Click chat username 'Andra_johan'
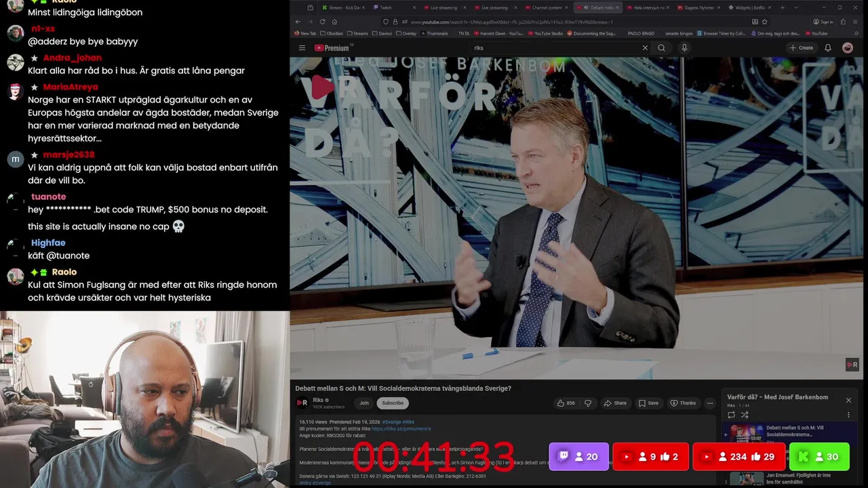868x488 pixels. pos(72,58)
